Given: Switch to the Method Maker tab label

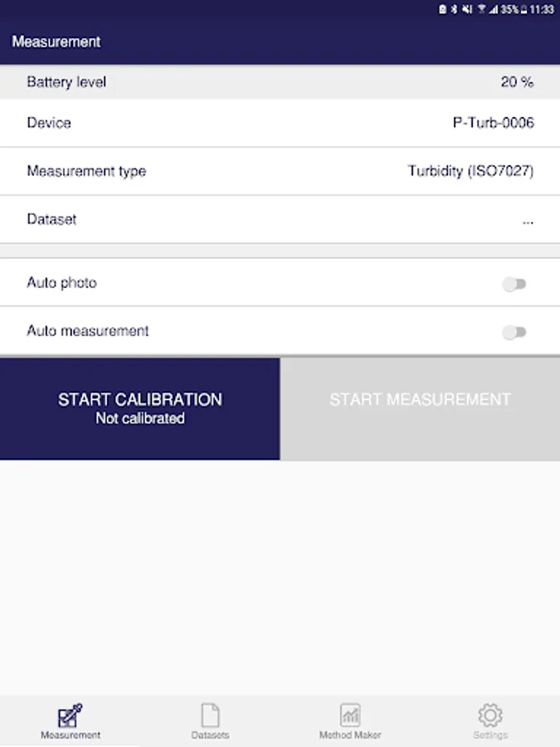Looking at the screenshot, I should point(350,735).
